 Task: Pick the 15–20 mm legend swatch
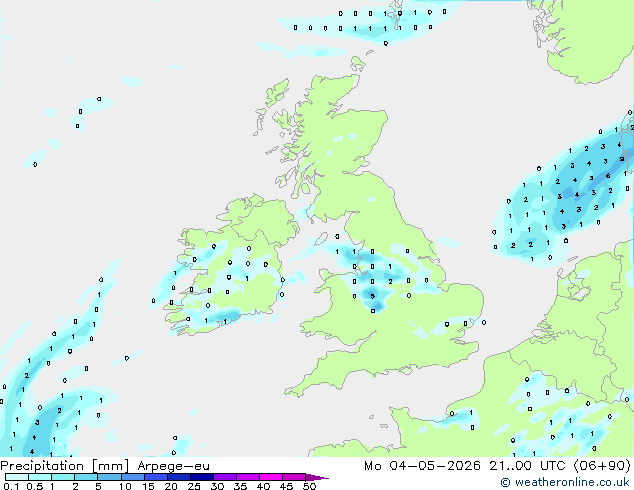(x=156, y=477)
